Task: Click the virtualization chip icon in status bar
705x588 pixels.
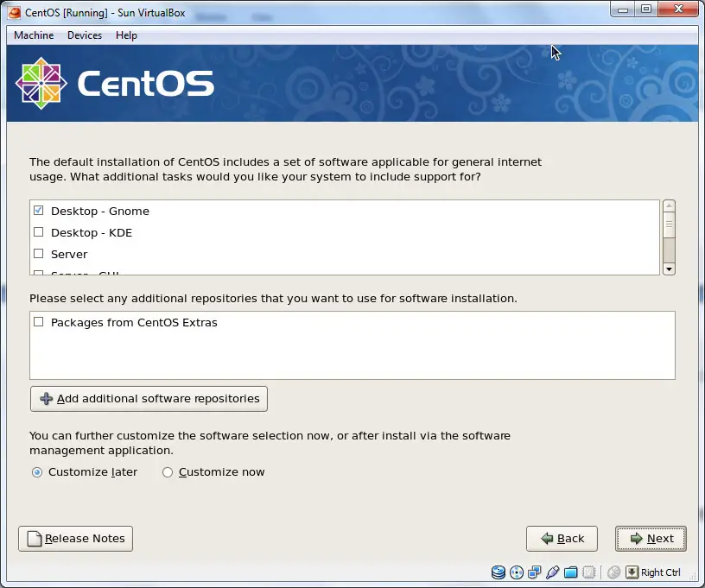Action: [x=589, y=572]
